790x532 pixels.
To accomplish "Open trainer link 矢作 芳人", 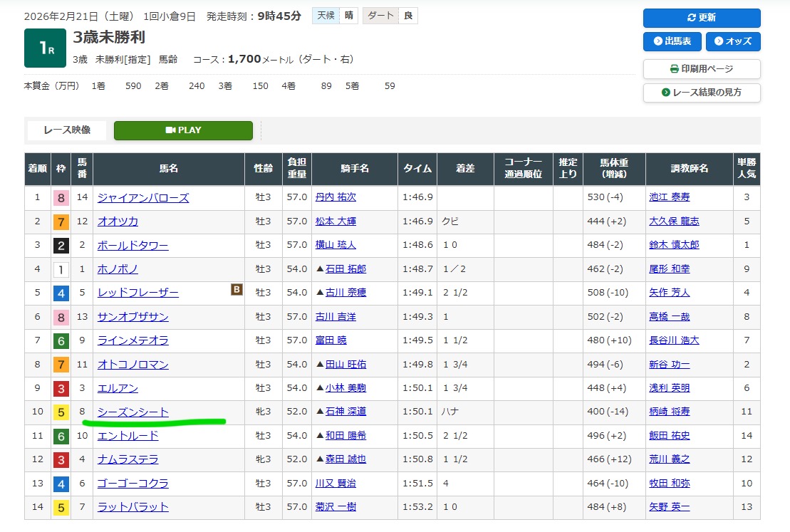I will click(x=669, y=293).
